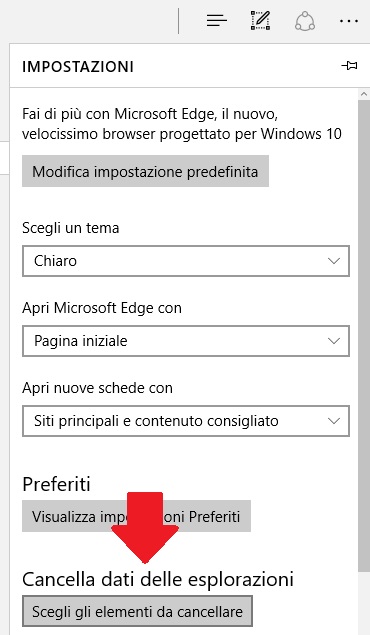Click the scrollbar up arrow

pos(364,94)
